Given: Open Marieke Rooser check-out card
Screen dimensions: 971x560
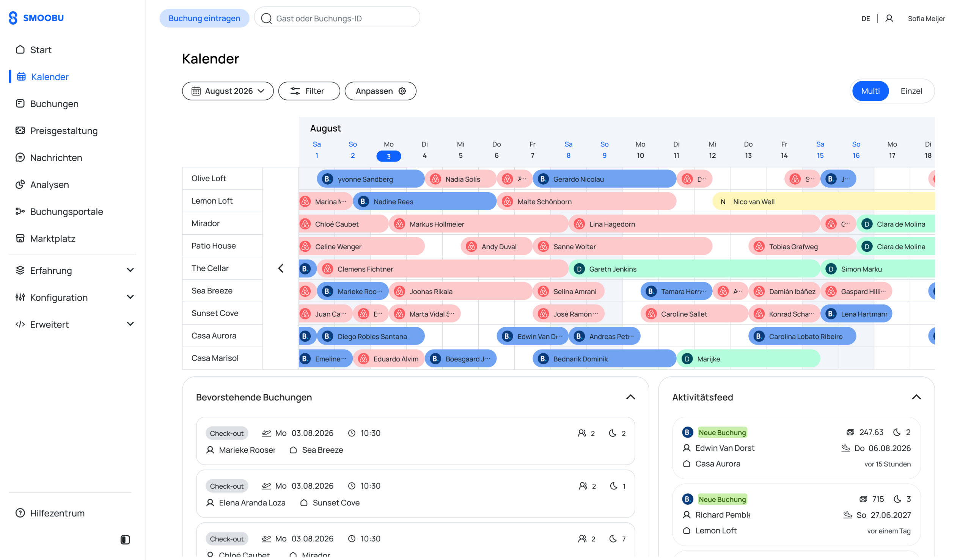Looking at the screenshot, I should pos(415,441).
